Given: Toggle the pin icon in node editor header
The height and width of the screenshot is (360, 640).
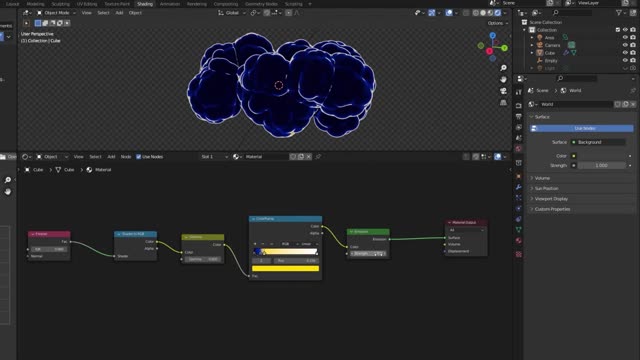Looking at the screenshot, I should pyautogui.click(x=318, y=157).
